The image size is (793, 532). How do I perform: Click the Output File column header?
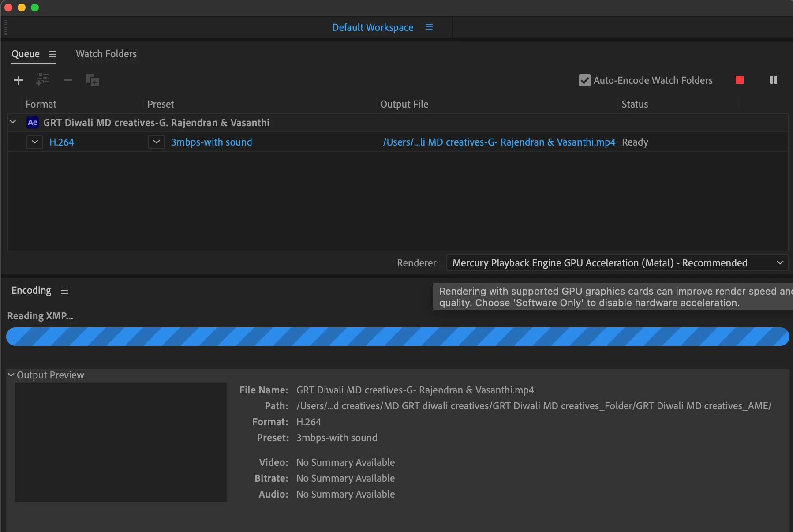coord(404,104)
